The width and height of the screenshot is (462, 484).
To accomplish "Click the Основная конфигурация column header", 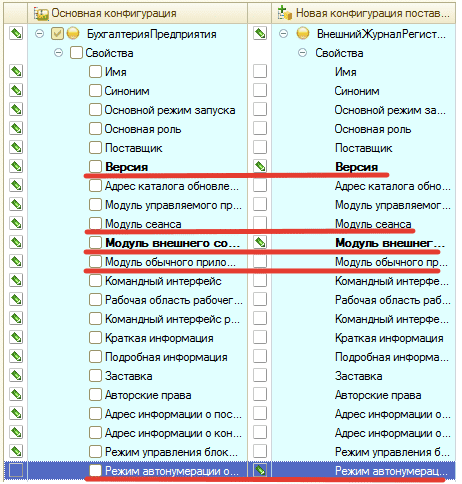I will point(137,13).
